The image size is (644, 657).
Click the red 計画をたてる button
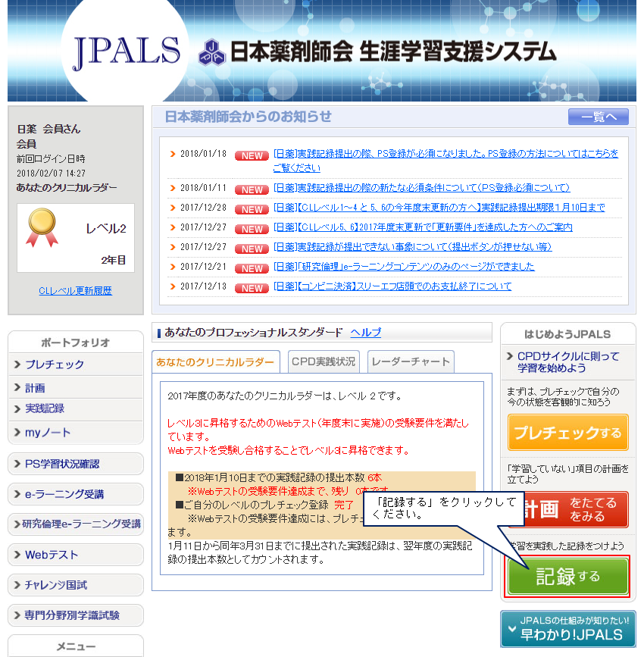pyautogui.click(x=567, y=509)
